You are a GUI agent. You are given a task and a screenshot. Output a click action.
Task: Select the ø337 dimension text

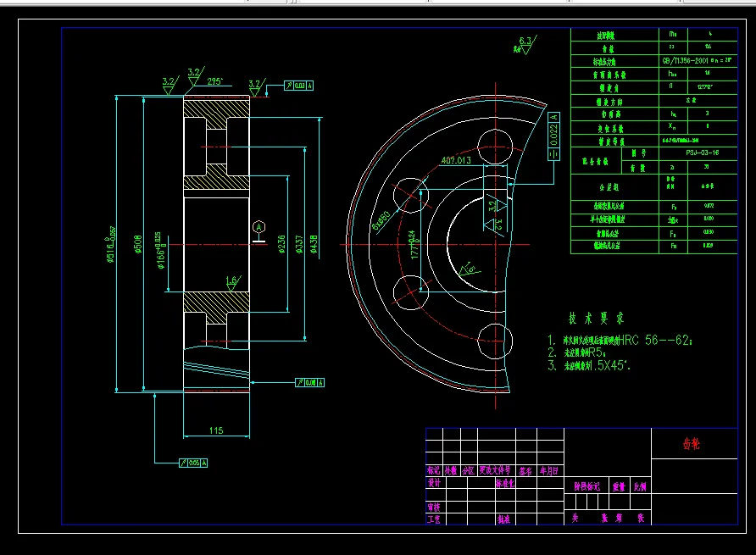299,244
